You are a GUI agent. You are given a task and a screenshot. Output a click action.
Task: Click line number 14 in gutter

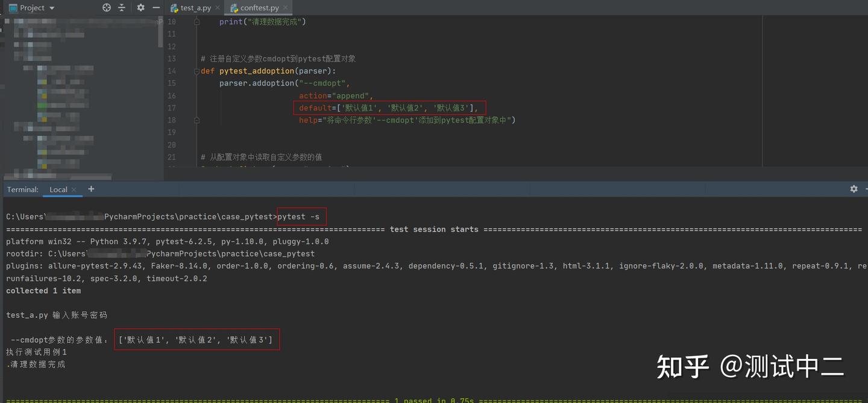pos(172,71)
